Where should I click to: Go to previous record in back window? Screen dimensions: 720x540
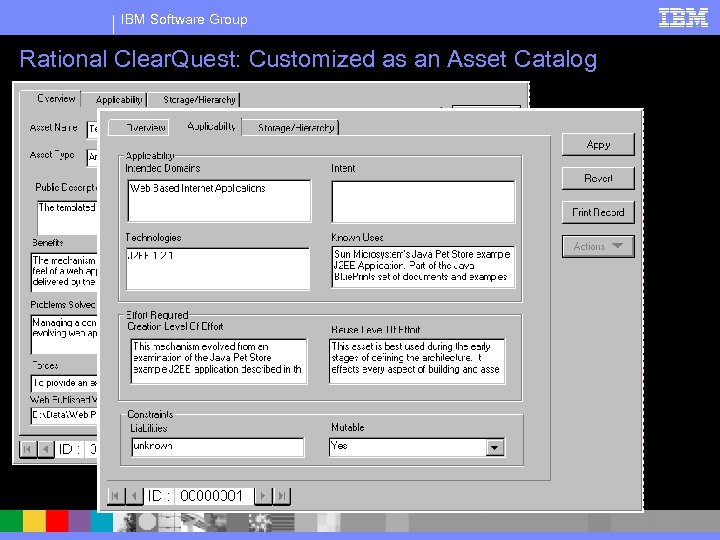tap(46, 449)
